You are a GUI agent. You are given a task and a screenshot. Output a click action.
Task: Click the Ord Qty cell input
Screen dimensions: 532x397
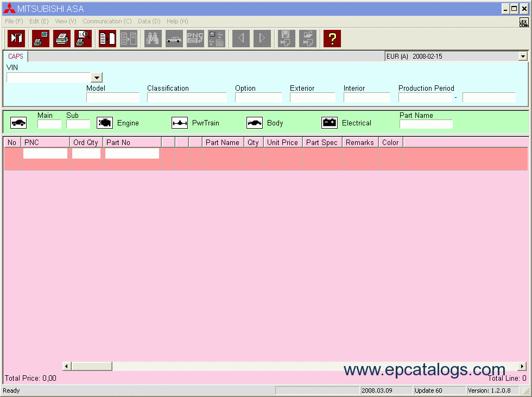click(x=86, y=153)
